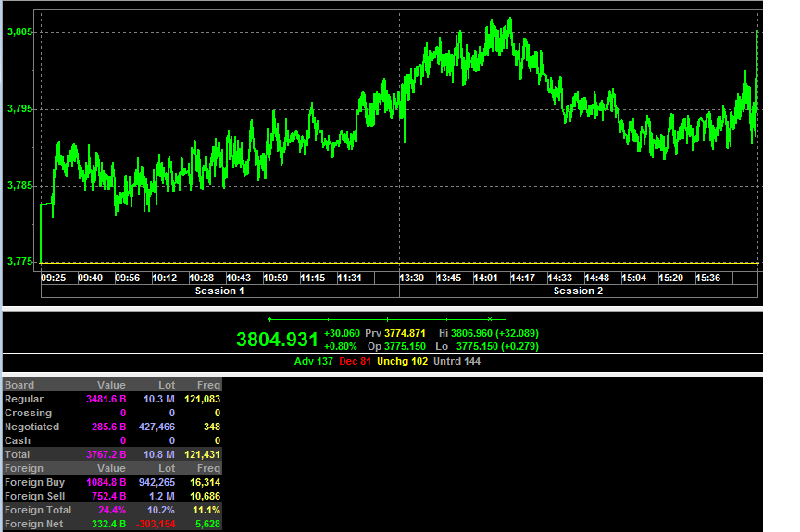Click the Foreign Net value 332.4 B
This screenshot has height=532, width=800.
pos(108,524)
